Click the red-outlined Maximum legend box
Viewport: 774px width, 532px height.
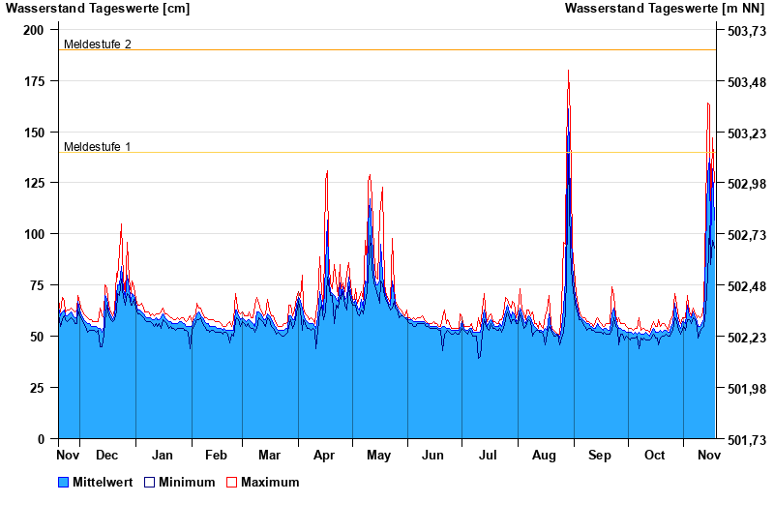(x=231, y=482)
